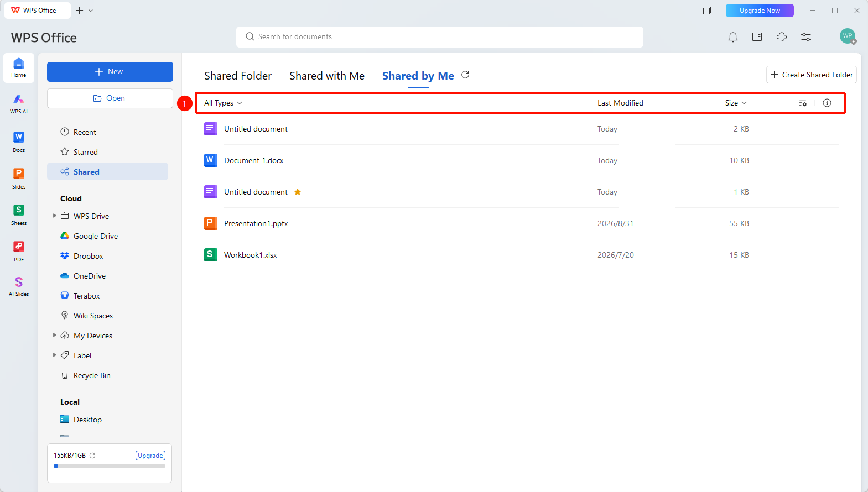Viewport: 868px width, 492px height.
Task: Refresh the Shared by Me list
Action: pyautogui.click(x=465, y=75)
